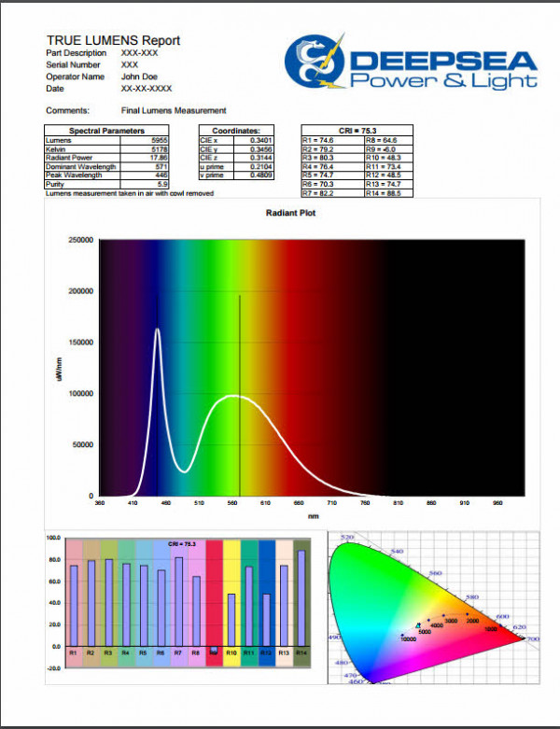Click the Final Lumens Measurement comment text
This screenshot has width=560, height=729.
pos(174,111)
